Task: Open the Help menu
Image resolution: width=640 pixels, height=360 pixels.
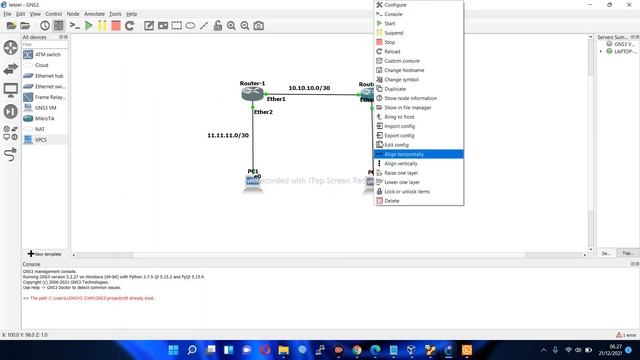Action: click(x=131, y=14)
